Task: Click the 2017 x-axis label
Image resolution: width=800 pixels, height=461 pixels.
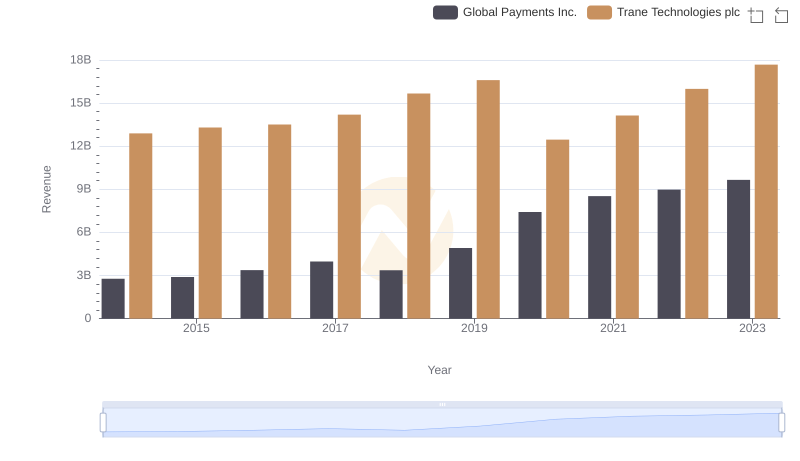Action: [335, 328]
